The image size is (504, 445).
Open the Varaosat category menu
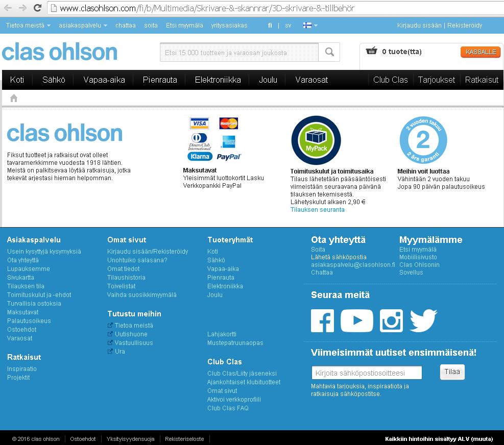[311, 80]
